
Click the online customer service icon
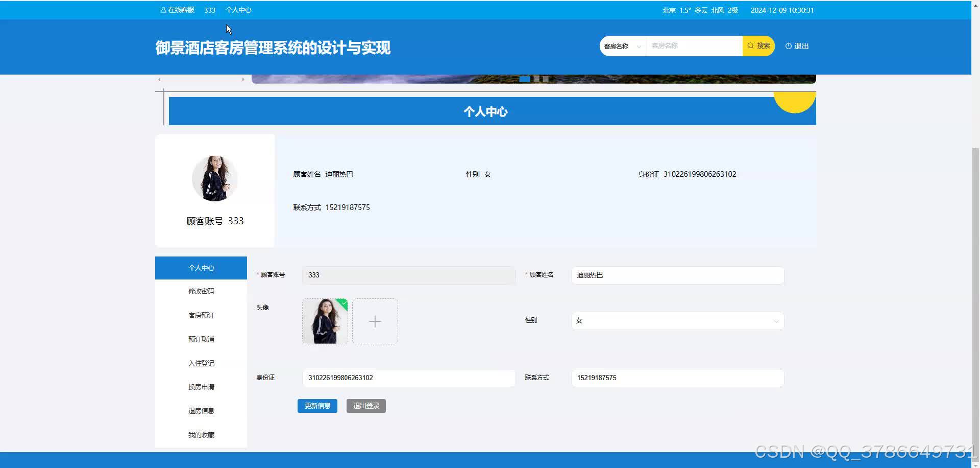click(x=163, y=10)
